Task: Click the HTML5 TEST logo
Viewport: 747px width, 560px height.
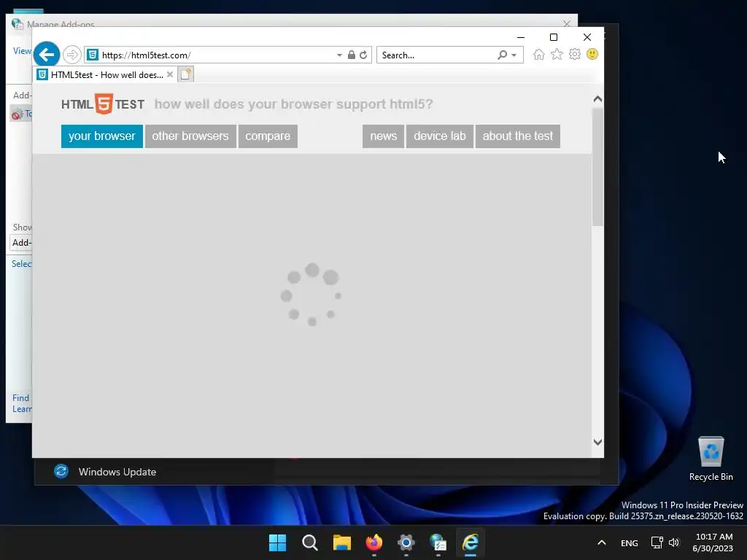Action: (x=103, y=104)
